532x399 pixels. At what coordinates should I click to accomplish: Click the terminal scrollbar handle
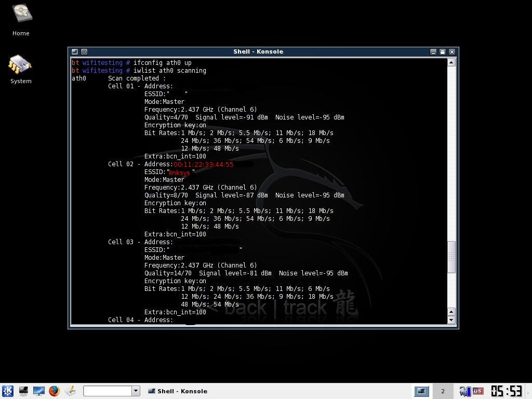point(451,257)
